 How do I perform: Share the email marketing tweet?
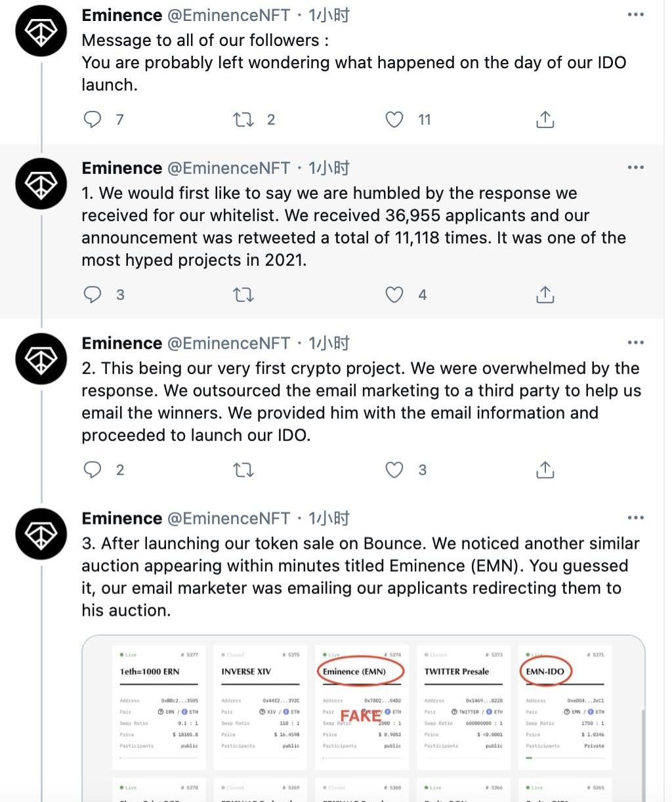point(545,470)
